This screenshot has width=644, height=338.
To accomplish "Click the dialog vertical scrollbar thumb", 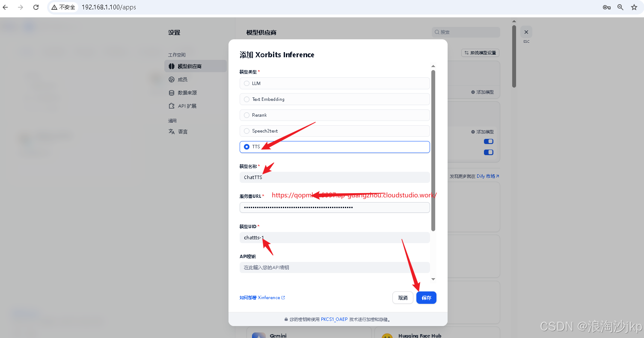I will click(433, 150).
